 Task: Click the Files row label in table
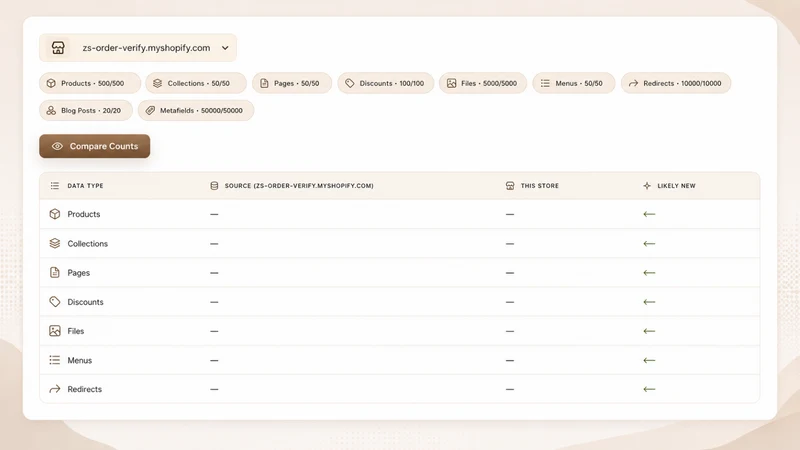point(76,331)
